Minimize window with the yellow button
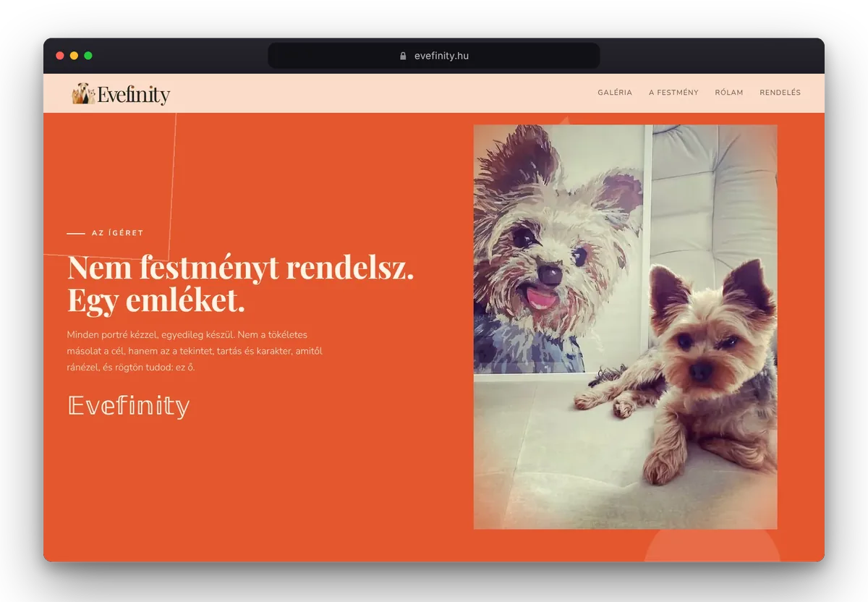Screen dimensions: 868x602 74,56
